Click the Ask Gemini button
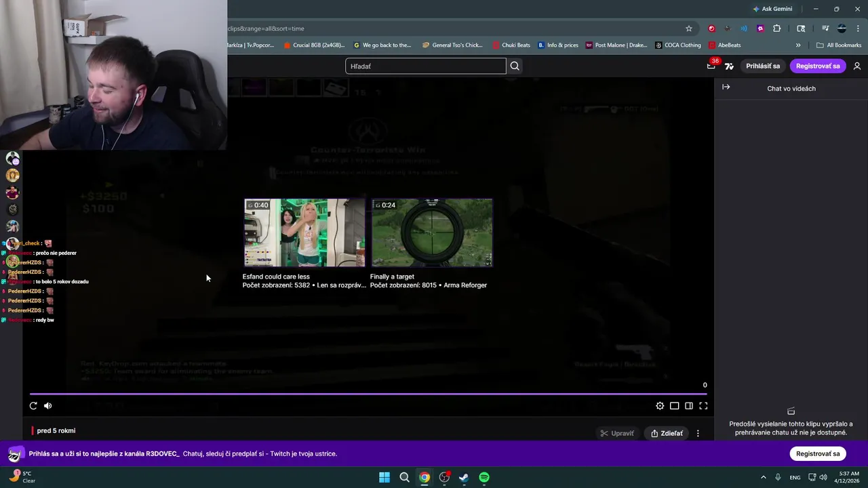Image resolution: width=868 pixels, height=488 pixels. coord(772,9)
